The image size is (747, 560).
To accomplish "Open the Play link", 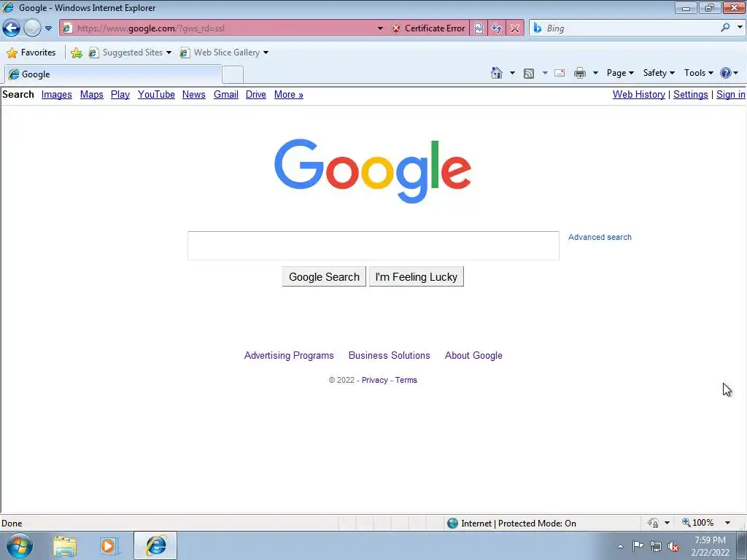I will [120, 94].
